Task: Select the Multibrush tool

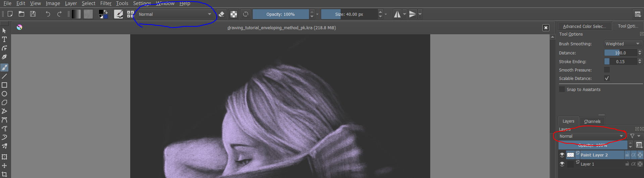Action: point(4,146)
